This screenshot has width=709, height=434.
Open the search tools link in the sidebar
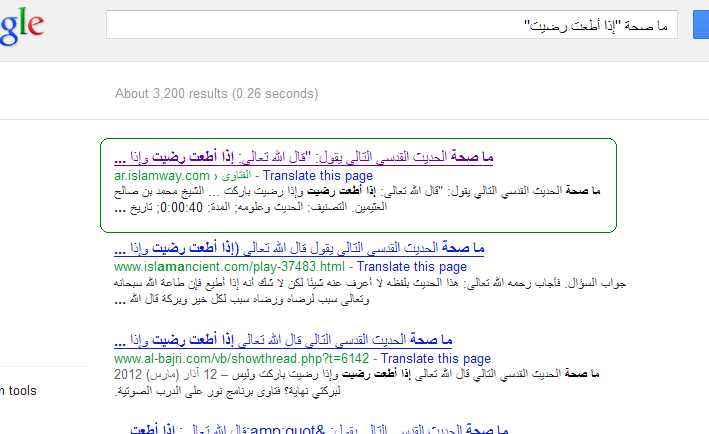(x=18, y=391)
